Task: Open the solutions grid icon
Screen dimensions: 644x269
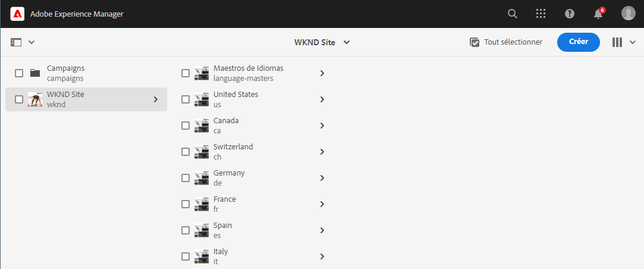Action: tap(541, 14)
